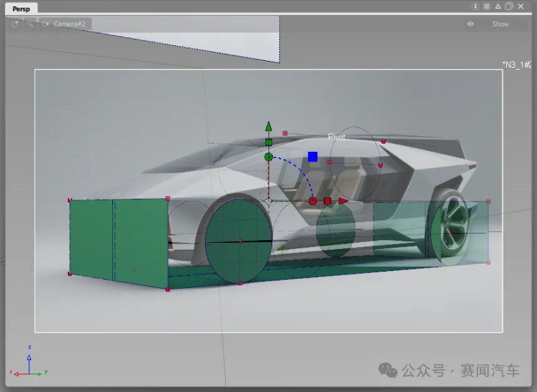This screenshot has width=537, height=392.
Task: Click the camera icon beside Camera#2
Action: coord(45,24)
